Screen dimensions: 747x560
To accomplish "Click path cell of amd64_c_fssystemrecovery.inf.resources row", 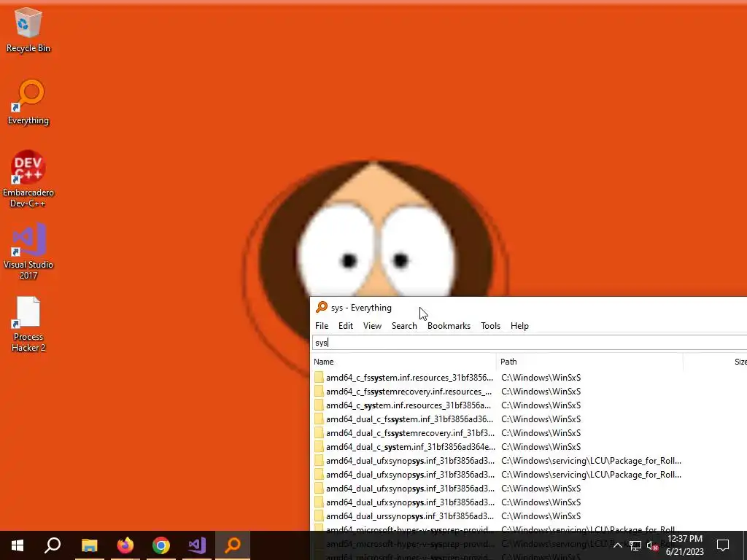I will pos(541,392).
